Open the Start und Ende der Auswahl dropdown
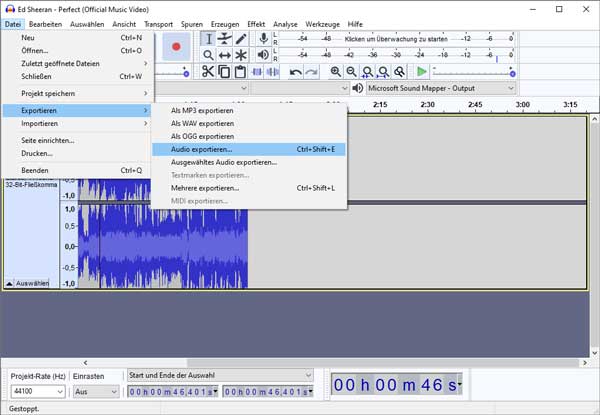This screenshot has width=600, height=415. (x=220, y=375)
